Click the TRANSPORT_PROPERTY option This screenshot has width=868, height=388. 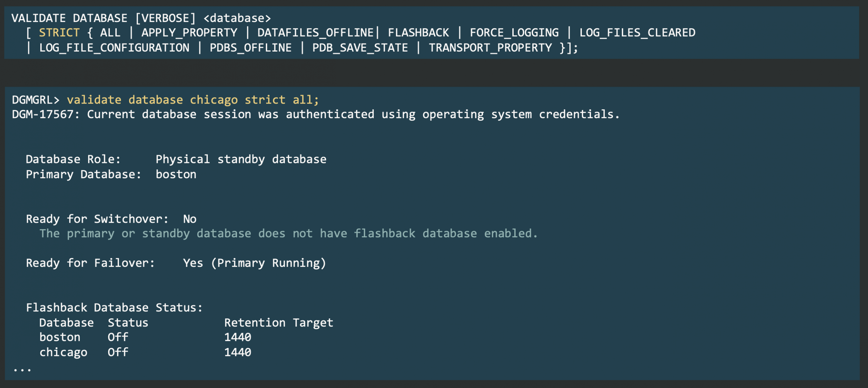(x=490, y=48)
